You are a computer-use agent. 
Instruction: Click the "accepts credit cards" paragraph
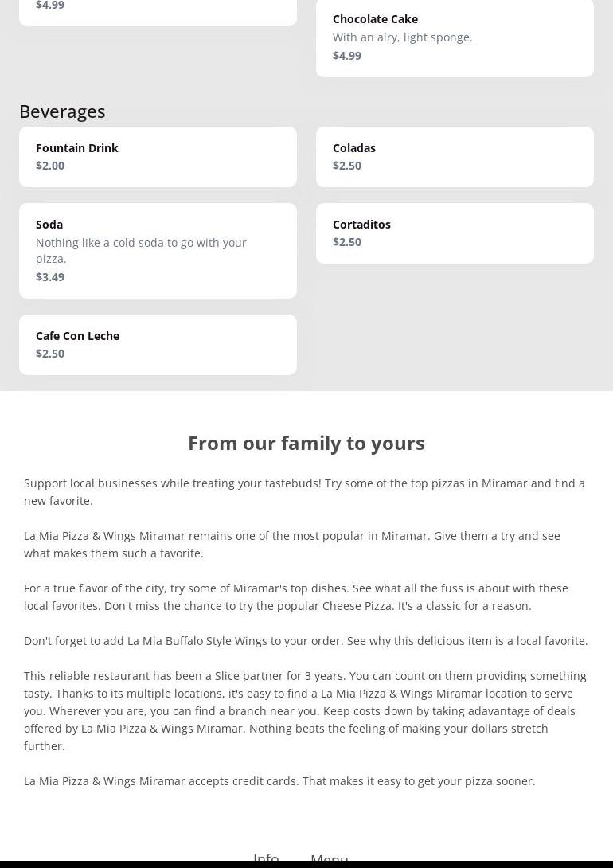tap(279, 780)
